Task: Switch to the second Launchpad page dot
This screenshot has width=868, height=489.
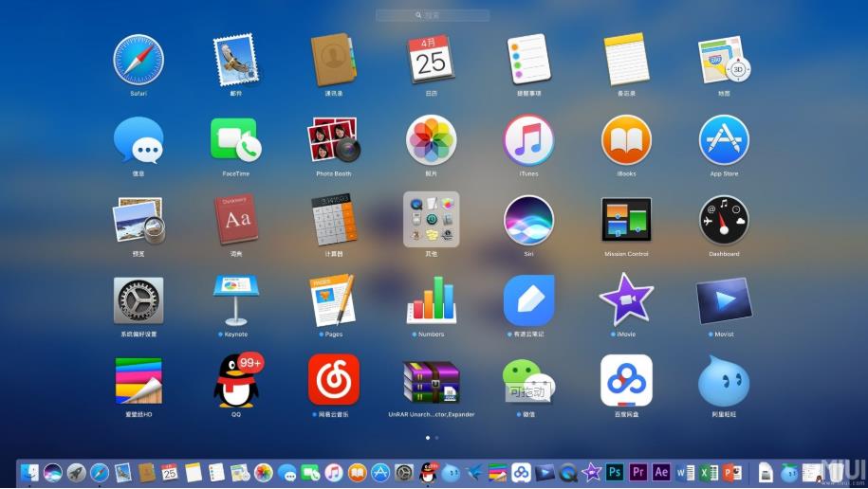Action: [436, 438]
